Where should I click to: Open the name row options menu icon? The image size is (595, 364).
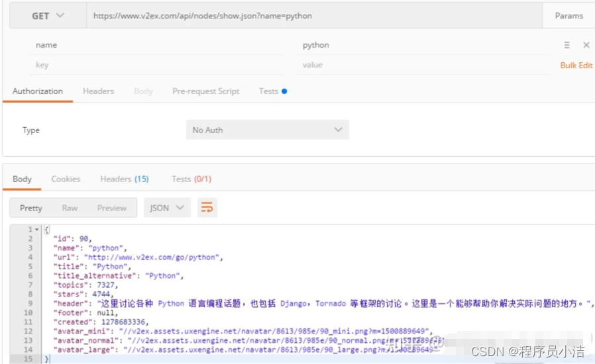tap(567, 45)
